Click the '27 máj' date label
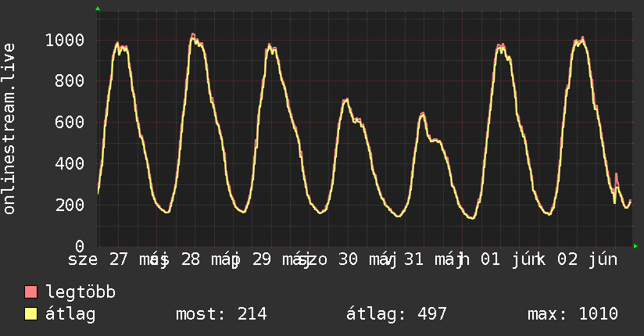Screen dimensions: 644x336 click(x=139, y=260)
